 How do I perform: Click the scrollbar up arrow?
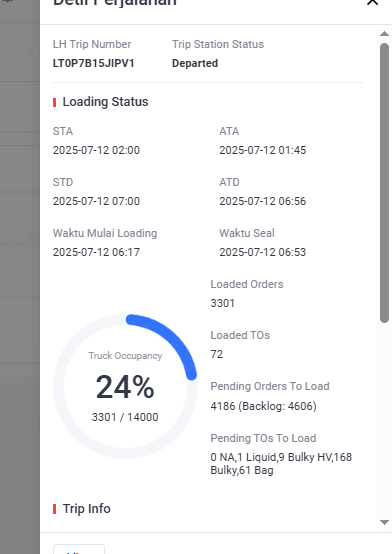(384, 34)
